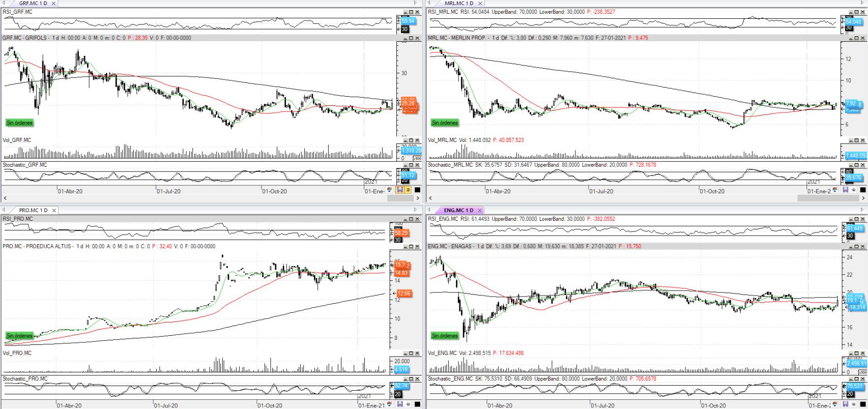Click the save disk icon in MERLIN chart
This screenshot has height=409, width=868.
pyautogui.click(x=846, y=190)
